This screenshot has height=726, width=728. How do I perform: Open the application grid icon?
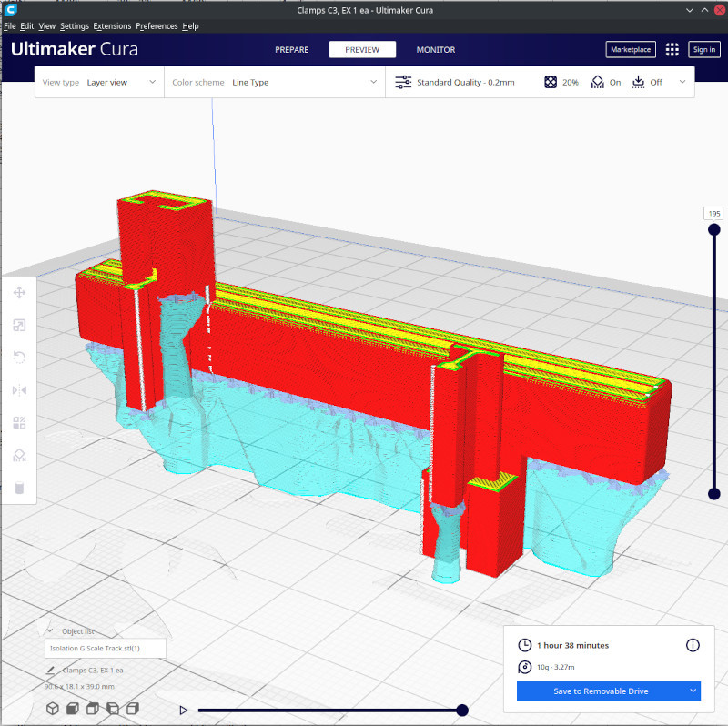coord(672,50)
